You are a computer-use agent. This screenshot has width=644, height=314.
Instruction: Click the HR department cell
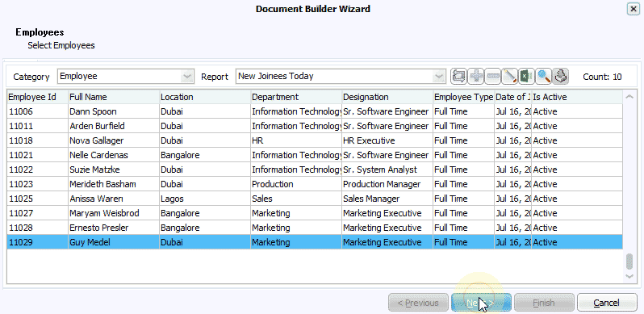[296, 140]
